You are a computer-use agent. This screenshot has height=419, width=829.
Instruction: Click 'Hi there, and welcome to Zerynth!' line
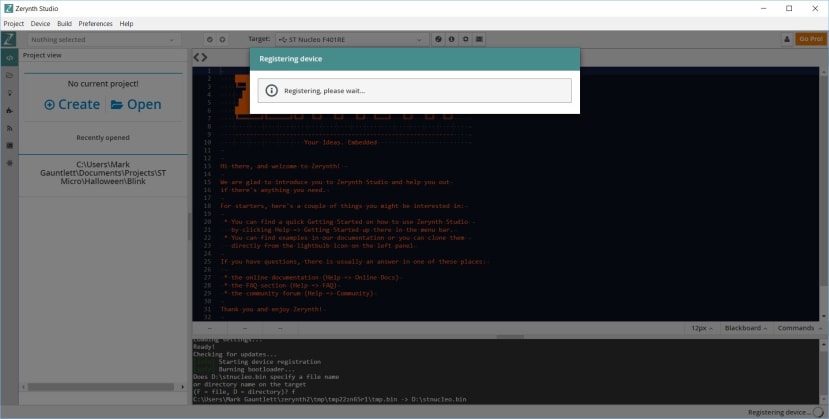(283, 166)
